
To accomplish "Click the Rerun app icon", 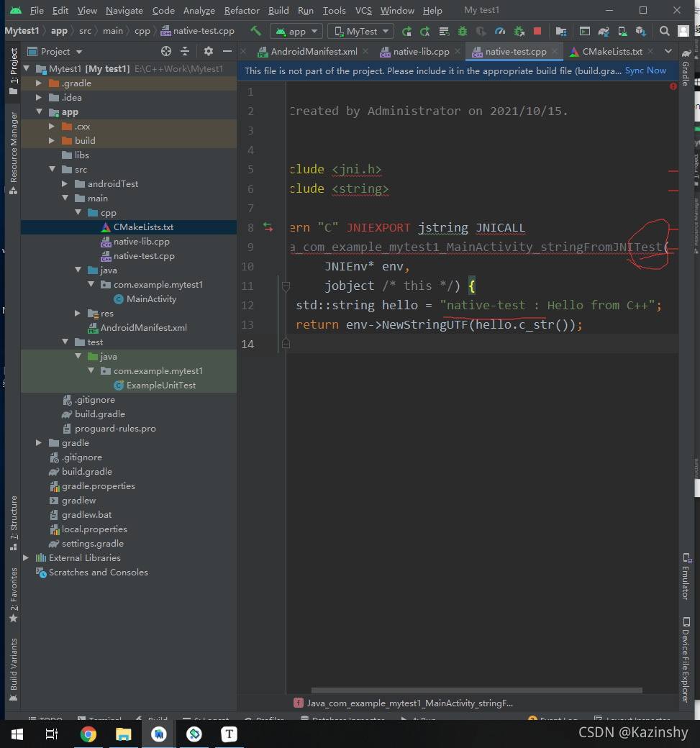I will click(x=406, y=32).
